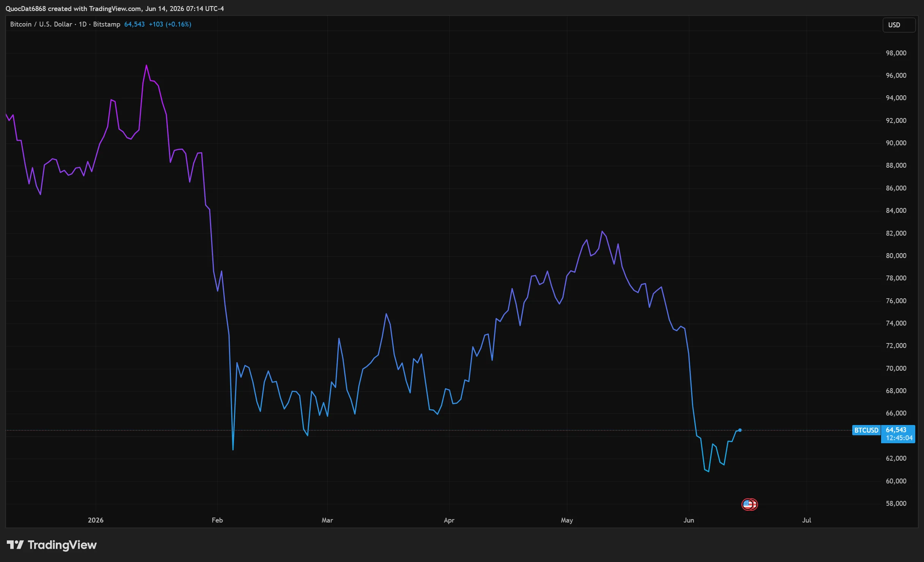The height and width of the screenshot is (562, 924).
Task: Click the +103 (+0.16%) change value
Action: pyautogui.click(x=170, y=24)
